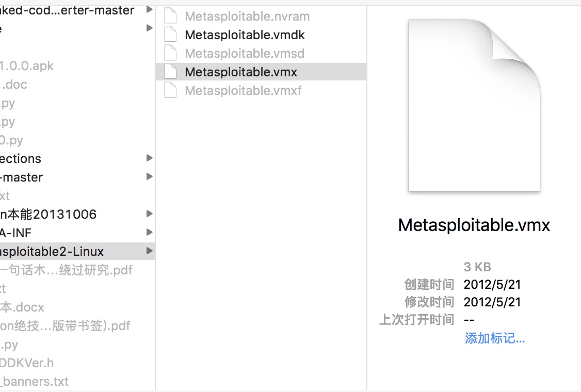Expand the sploitable2-Linux folder arrow

[x=149, y=251]
